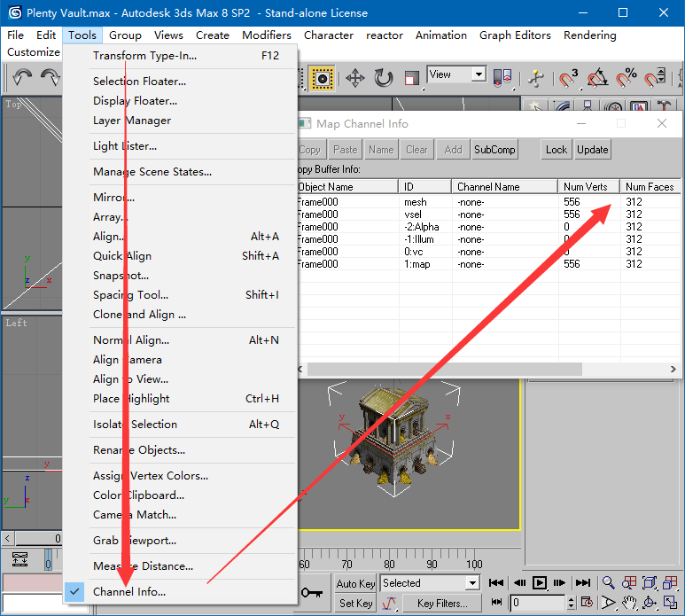Open the Time Configuration clock icon
Screen dimensions: 685x616
(x=587, y=603)
